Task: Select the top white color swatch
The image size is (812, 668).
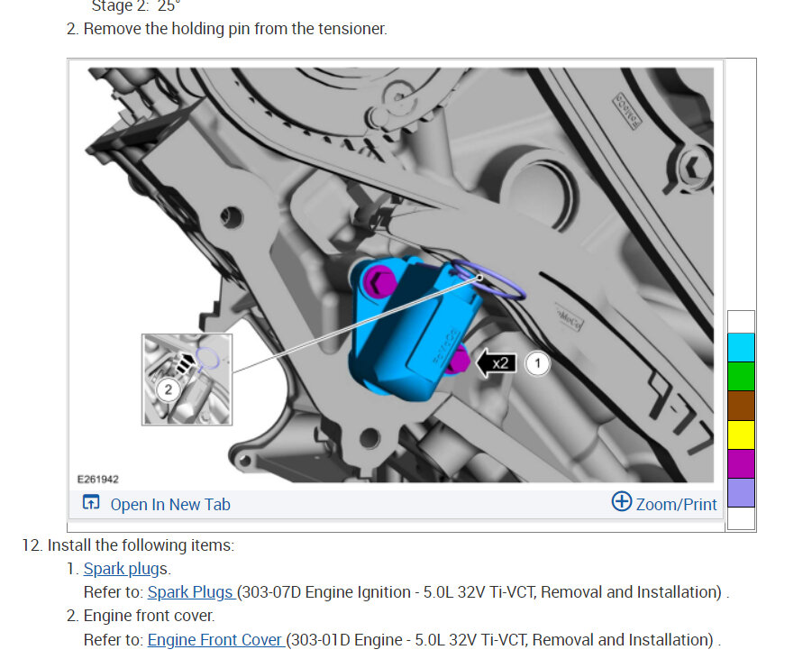Action: (741, 322)
